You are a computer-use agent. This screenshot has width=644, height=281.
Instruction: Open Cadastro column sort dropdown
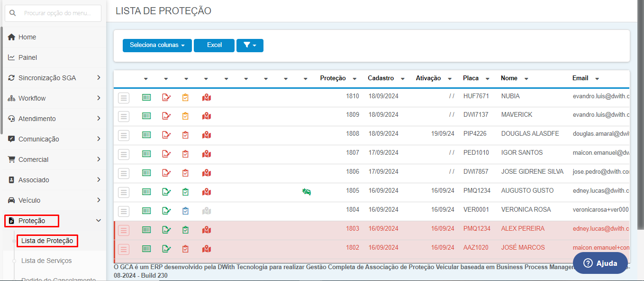pyautogui.click(x=402, y=79)
